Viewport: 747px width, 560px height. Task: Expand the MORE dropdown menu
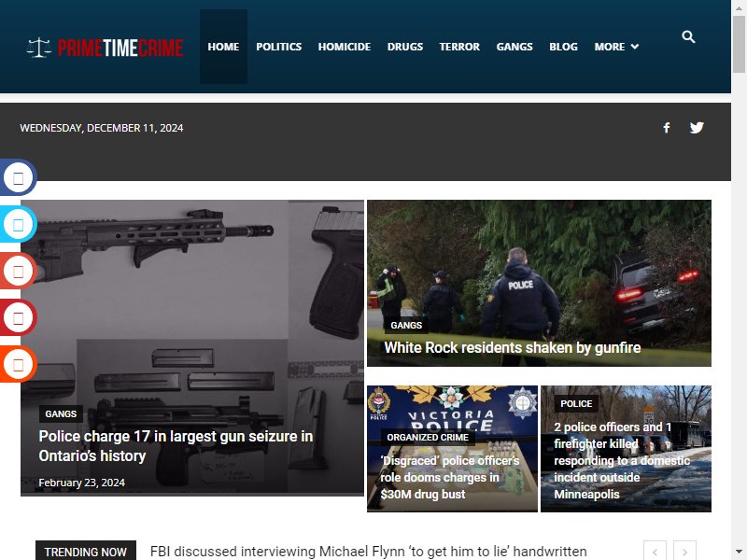[616, 47]
